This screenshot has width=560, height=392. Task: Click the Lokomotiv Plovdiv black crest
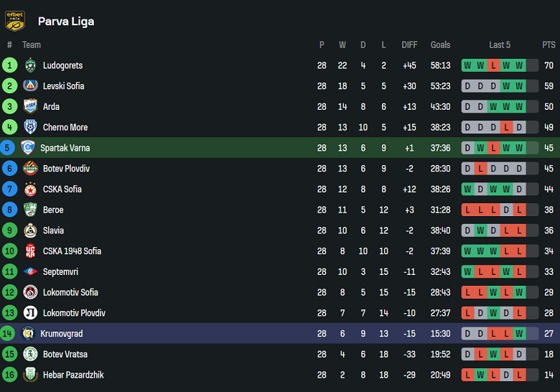(30, 313)
